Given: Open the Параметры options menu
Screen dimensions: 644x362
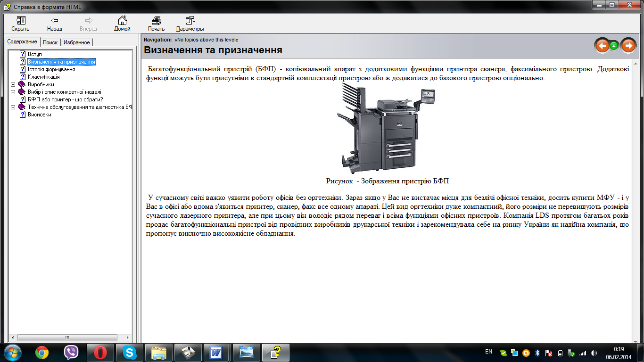Looking at the screenshot, I should coord(190,24).
